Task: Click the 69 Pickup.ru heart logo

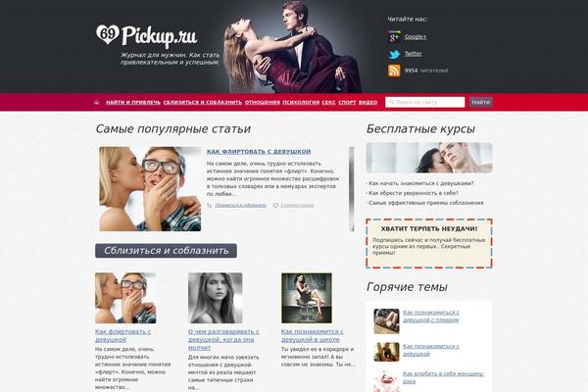Action: coord(107,35)
